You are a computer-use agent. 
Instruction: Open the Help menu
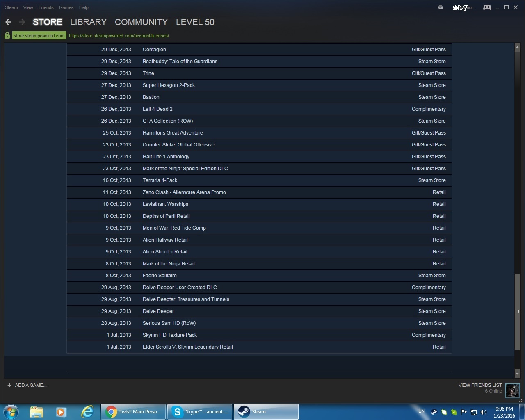point(84,7)
